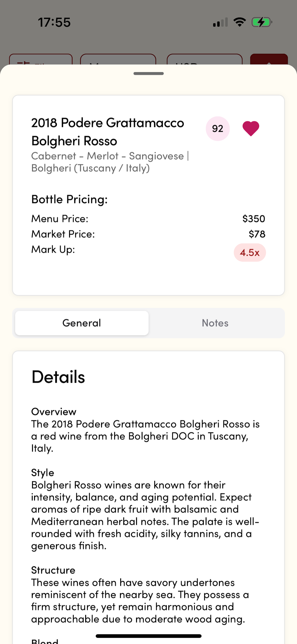This screenshot has width=297, height=644.
Task: Tap the wine title Podere Grattamacco
Action: 108,132
